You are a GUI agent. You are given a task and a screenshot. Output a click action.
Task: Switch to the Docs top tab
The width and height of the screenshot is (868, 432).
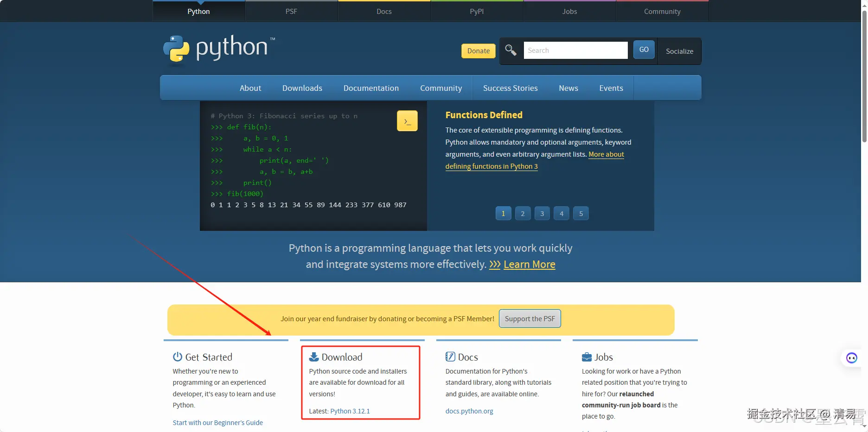[384, 11]
